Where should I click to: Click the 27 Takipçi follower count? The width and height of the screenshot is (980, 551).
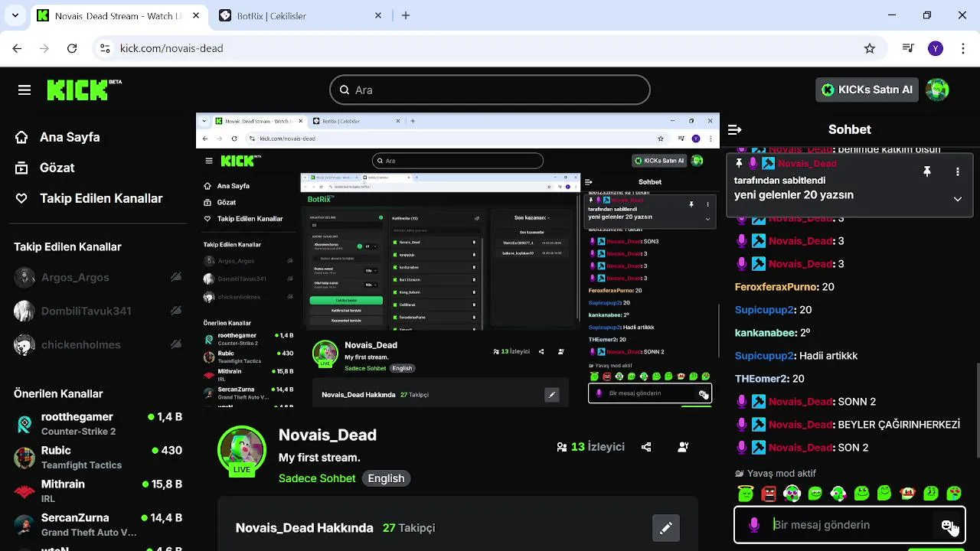point(409,528)
